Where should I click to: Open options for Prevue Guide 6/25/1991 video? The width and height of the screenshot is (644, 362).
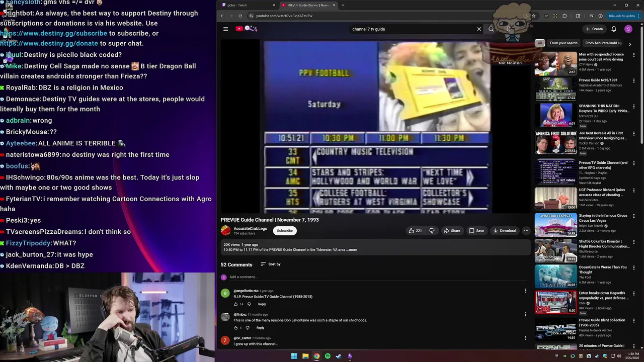click(633, 80)
